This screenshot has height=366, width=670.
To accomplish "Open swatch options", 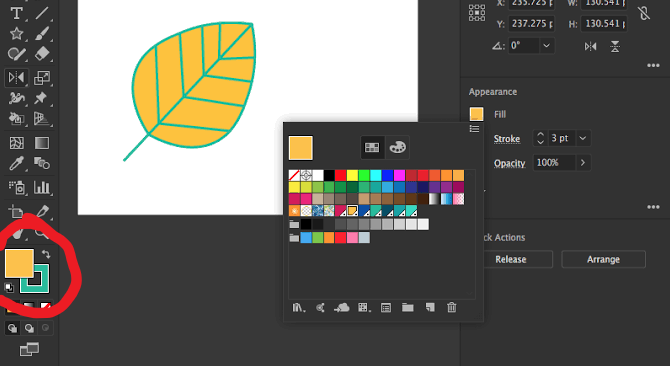I will [x=386, y=307].
